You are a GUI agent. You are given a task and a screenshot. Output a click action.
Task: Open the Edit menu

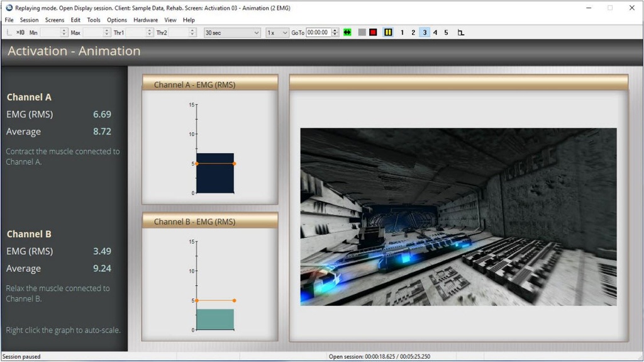click(75, 20)
